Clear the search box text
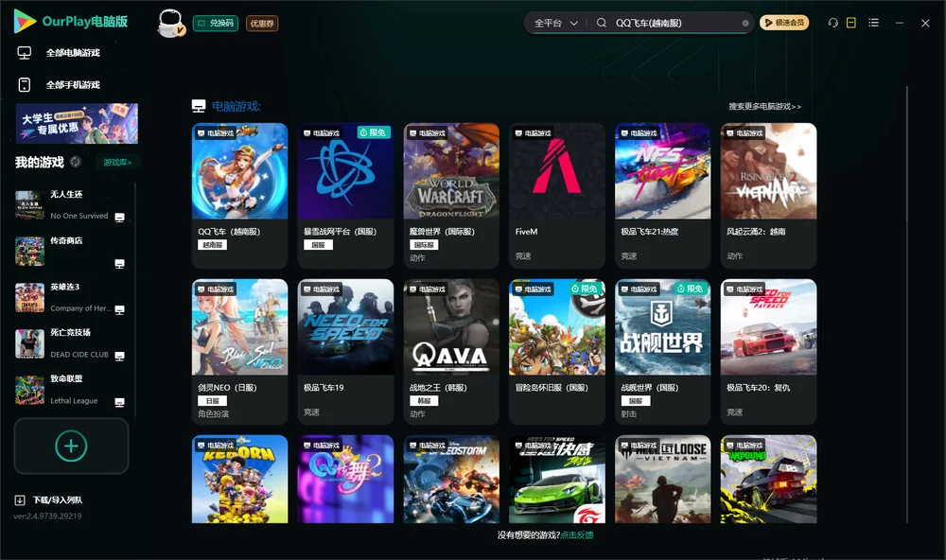The width and height of the screenshot is (946, 560). (x=745, y=23)
